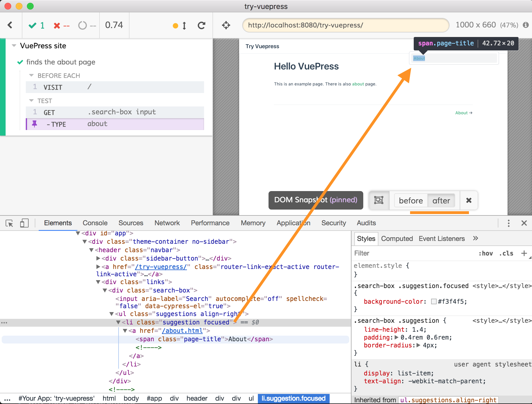Image resolution: width=532 pixels, height=404 pixels.
Task: Expand the padding shorthand property
Action: (396, 337)
